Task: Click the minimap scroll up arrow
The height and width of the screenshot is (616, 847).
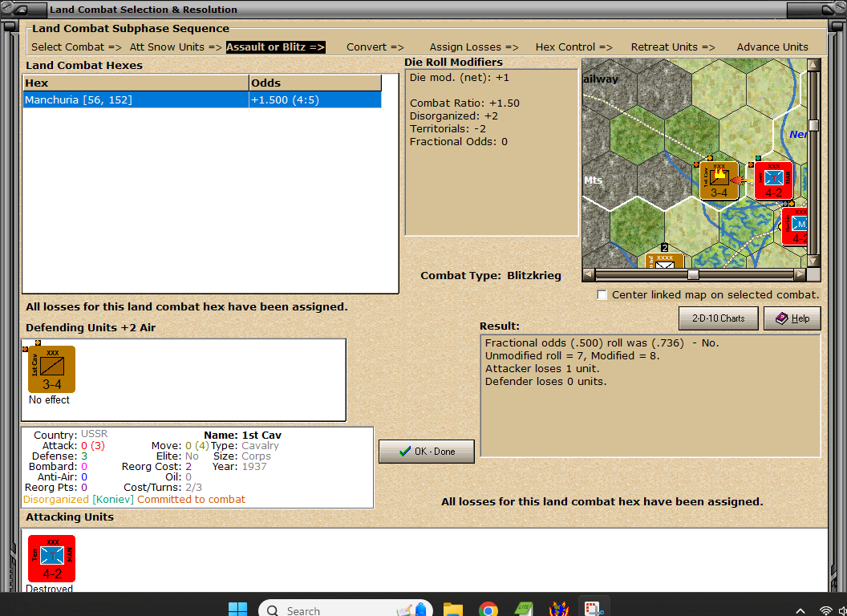Action: point(813,65)
